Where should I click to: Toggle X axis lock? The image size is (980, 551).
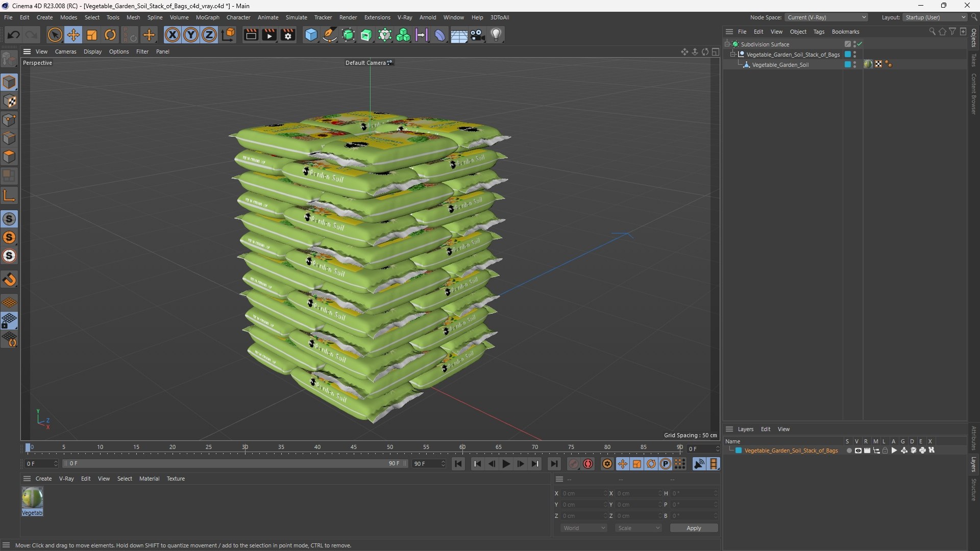[173, 35]
